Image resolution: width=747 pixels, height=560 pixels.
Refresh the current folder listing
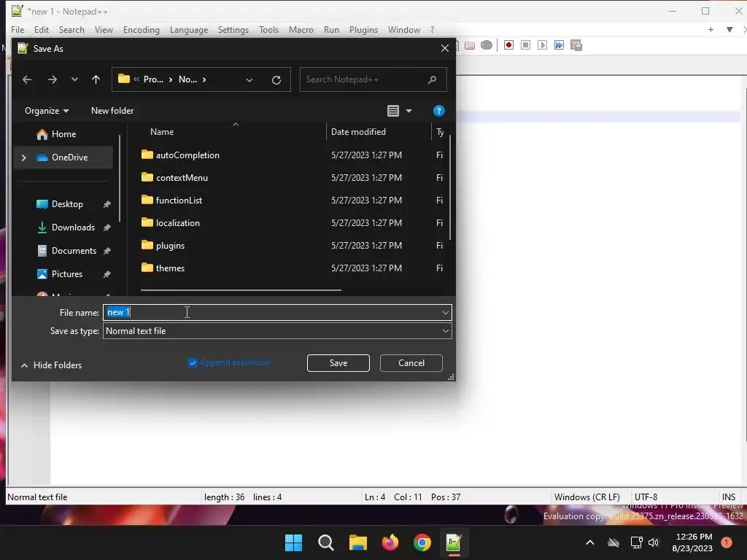click(276, 80)
